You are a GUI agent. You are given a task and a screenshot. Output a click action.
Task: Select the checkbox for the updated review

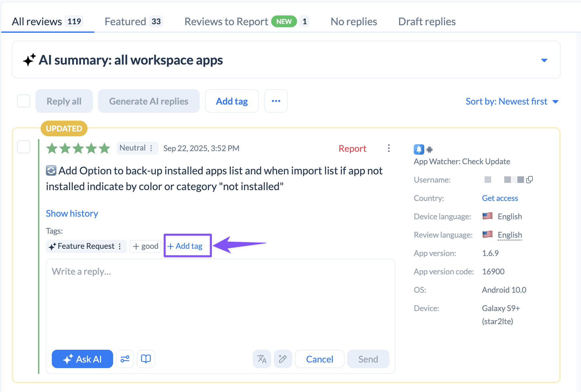click(x=24, y=147)
